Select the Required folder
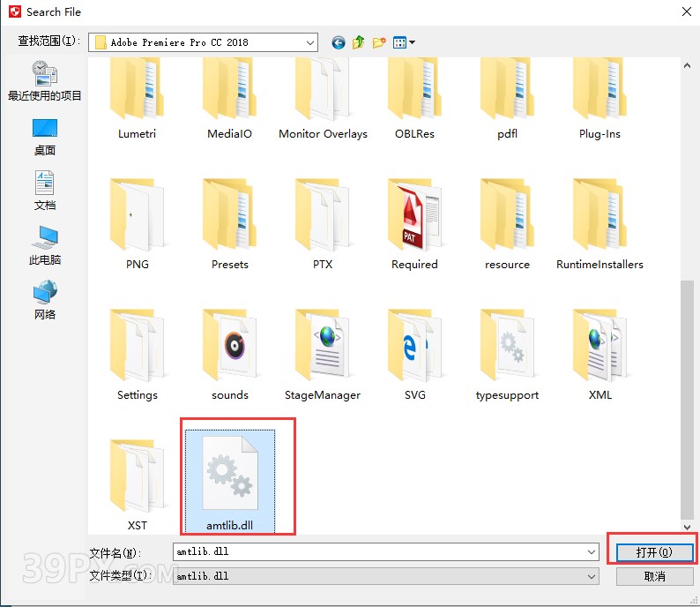700x607 pixels. tap(414, 224)
